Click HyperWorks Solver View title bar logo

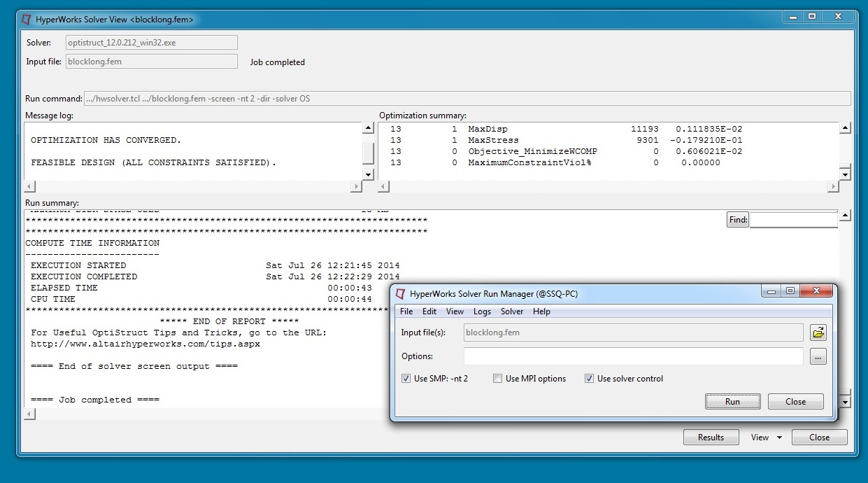pos(27,20)
